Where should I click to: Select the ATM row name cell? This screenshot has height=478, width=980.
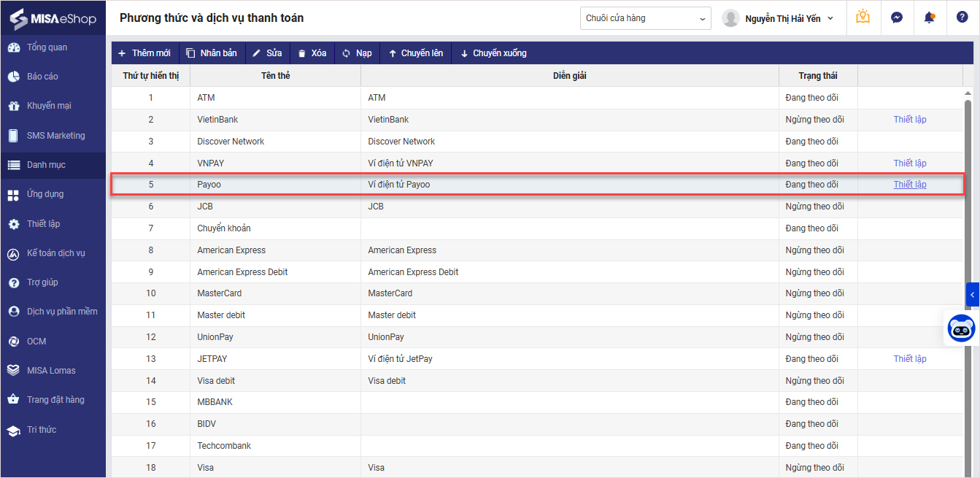(275, 98)
